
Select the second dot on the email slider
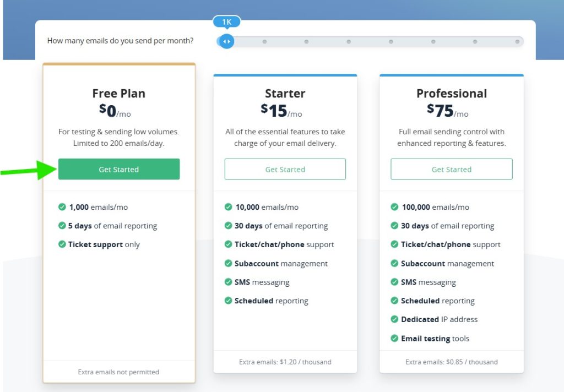(264, 41)
